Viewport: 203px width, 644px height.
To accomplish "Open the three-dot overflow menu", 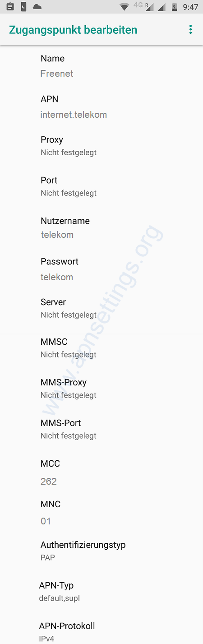I will click(x=190, y=29).
